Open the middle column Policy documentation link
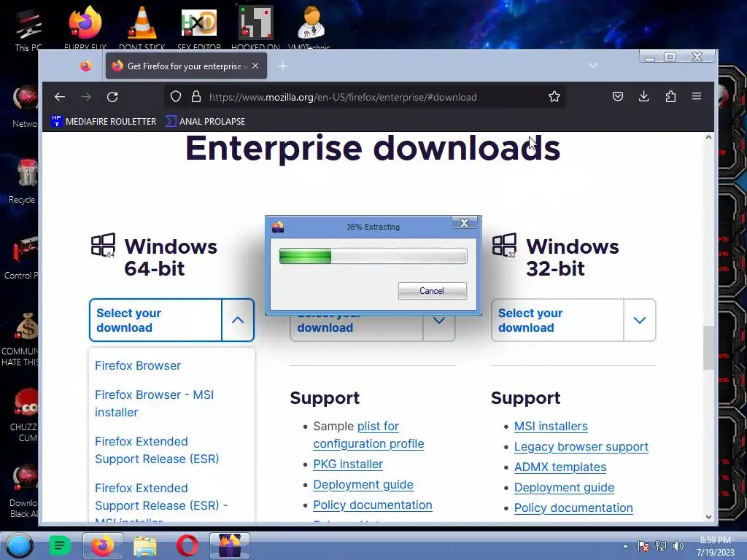The image size is (747, 560). pyautogui.click(x=373, y=505)
